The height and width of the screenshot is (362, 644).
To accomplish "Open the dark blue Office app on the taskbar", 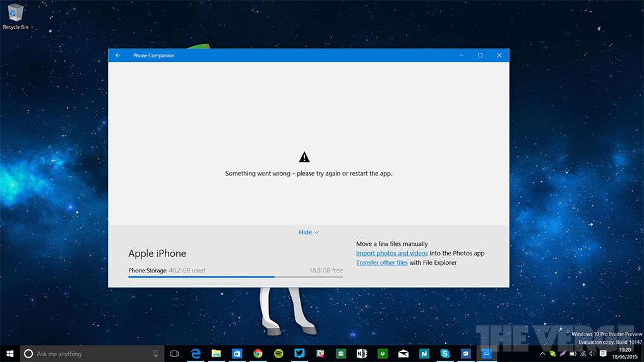I will pyautogui.click(x=466, y=353).
